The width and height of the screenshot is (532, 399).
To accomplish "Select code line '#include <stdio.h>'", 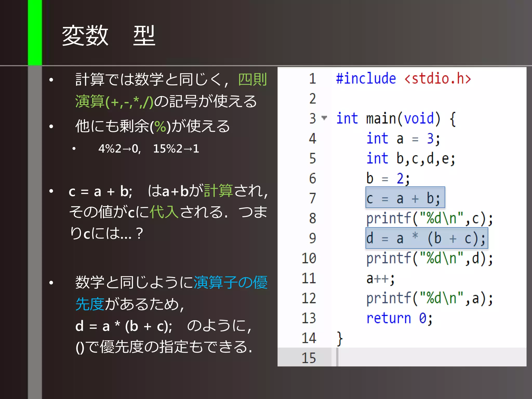I will click(x=403, y=78).
